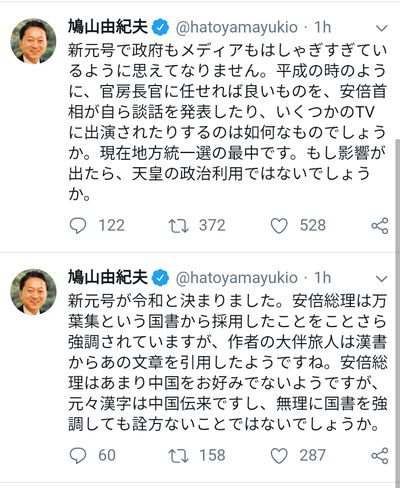Share the first tweet via share icon

380,226
